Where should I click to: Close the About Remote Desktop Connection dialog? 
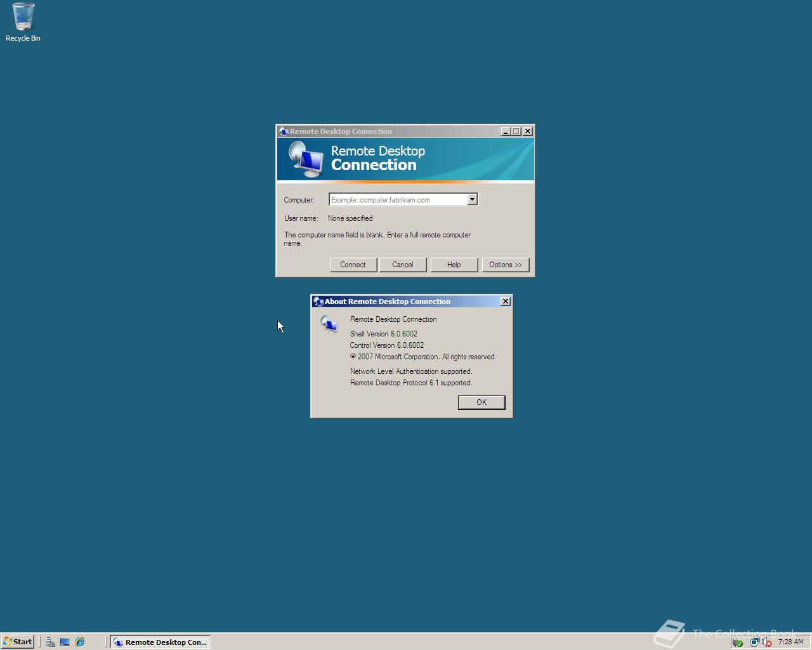(x=506, y=302)
